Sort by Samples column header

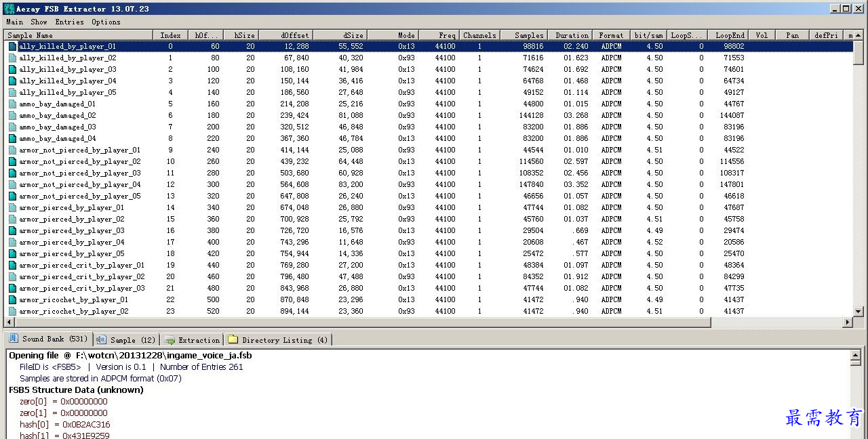point(524,35)
